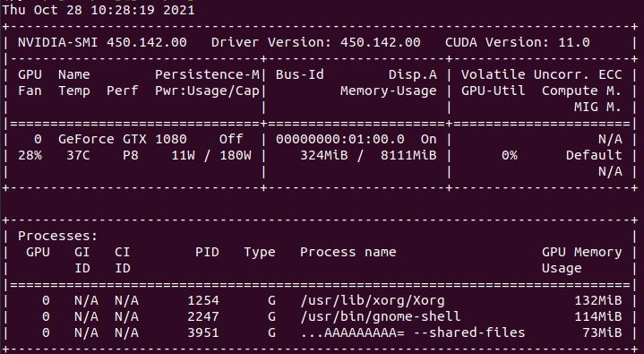Click the PID value 3951
The width and height of the screenshot is (644, 354).
point(203,332)
